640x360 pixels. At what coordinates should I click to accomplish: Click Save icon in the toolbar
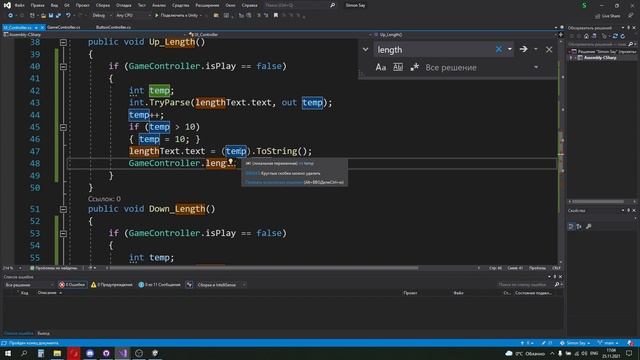point(51,16)
